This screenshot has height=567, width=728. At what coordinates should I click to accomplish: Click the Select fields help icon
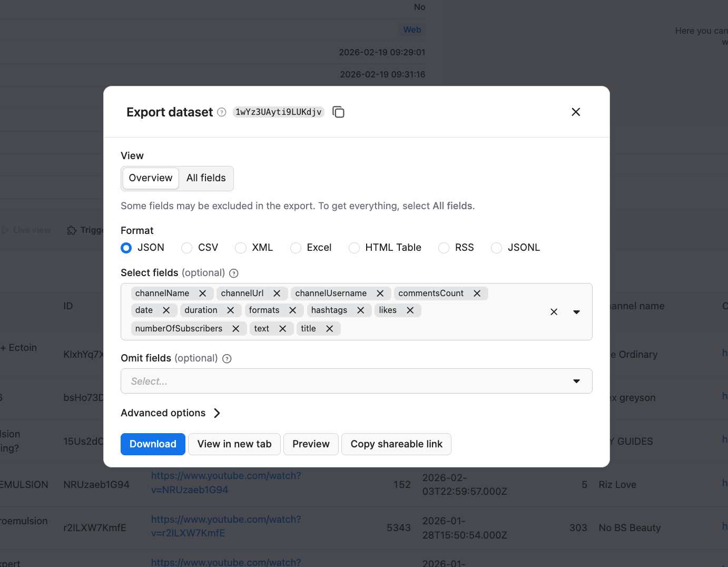point(233,273)
